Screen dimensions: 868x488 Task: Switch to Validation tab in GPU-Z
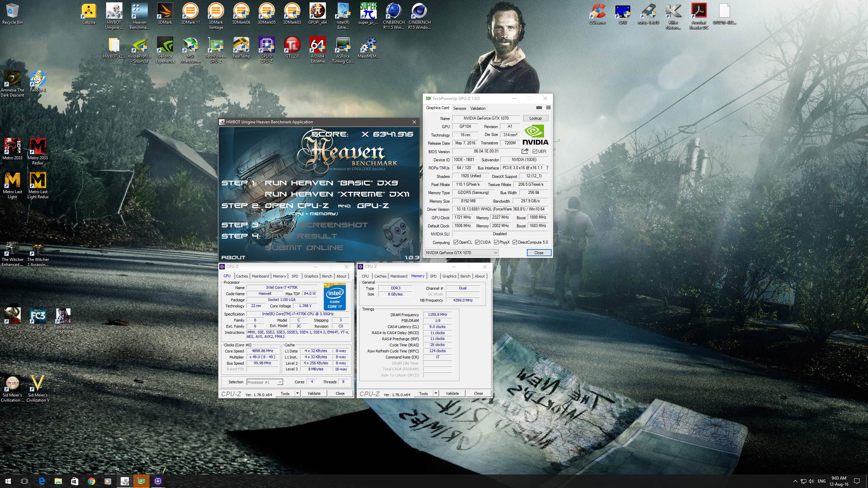click(478, 108)
